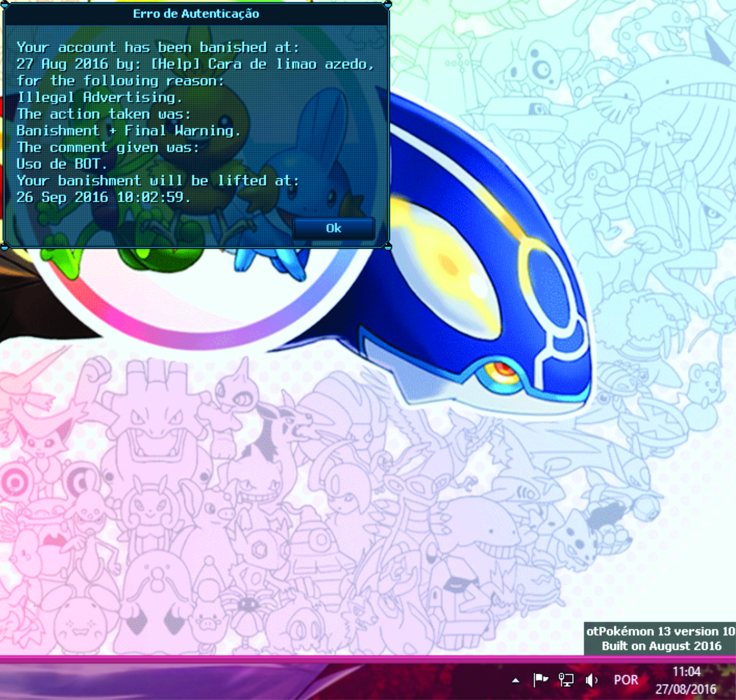Select the comment text 'Uso de BOT.'
Image resolution: width=736 pixels, height=700 pixels.
click(x=62, y=164)
